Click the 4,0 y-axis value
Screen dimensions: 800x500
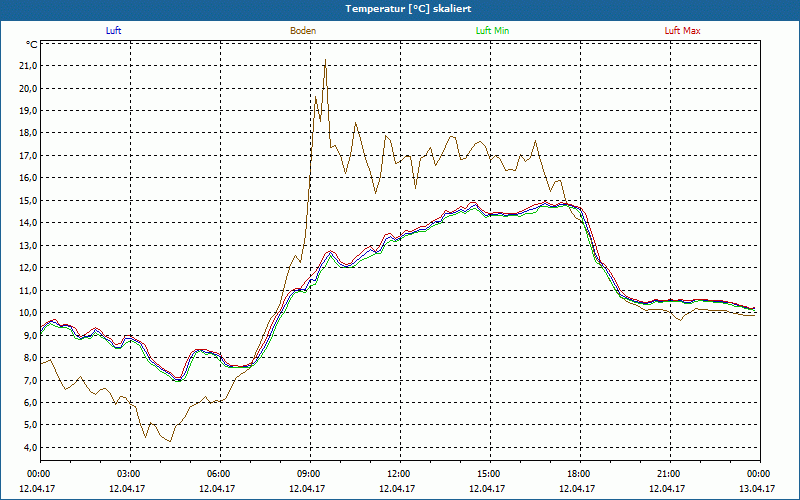[x=31, y=447]
